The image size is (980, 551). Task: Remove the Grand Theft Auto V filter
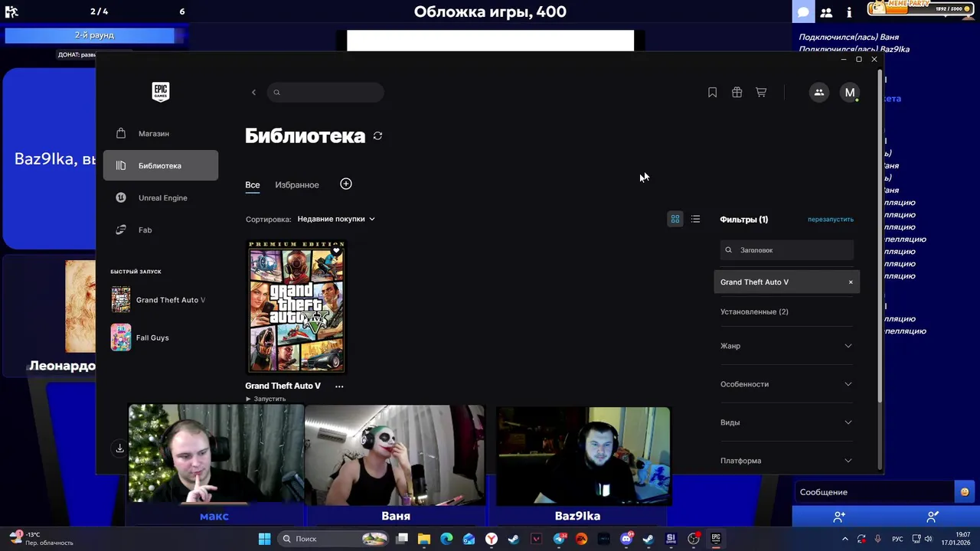(x=850, y=282)
